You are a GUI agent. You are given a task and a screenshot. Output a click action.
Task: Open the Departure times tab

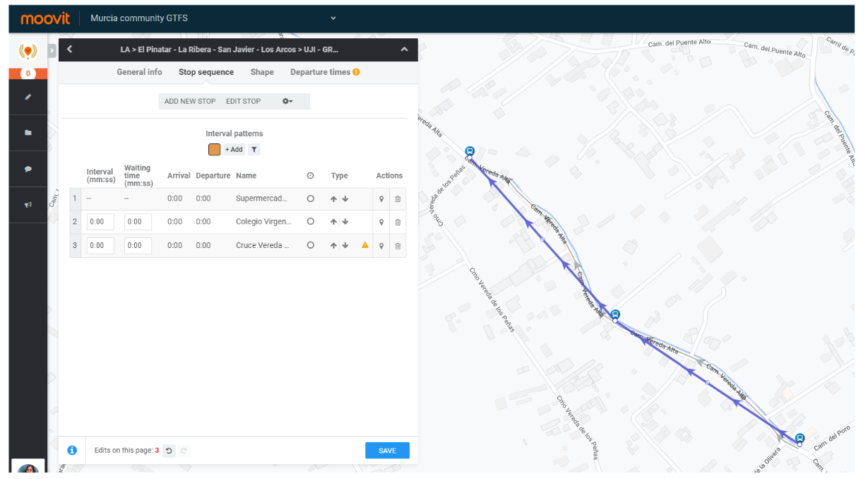pyautogui.click(x=320, y=71)
